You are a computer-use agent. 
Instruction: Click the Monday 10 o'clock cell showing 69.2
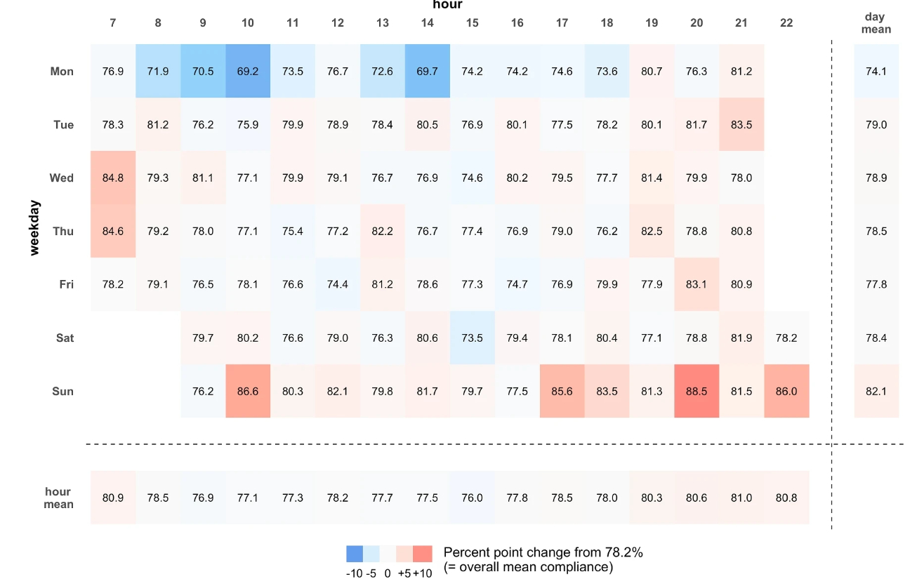[x=248, y=72]
